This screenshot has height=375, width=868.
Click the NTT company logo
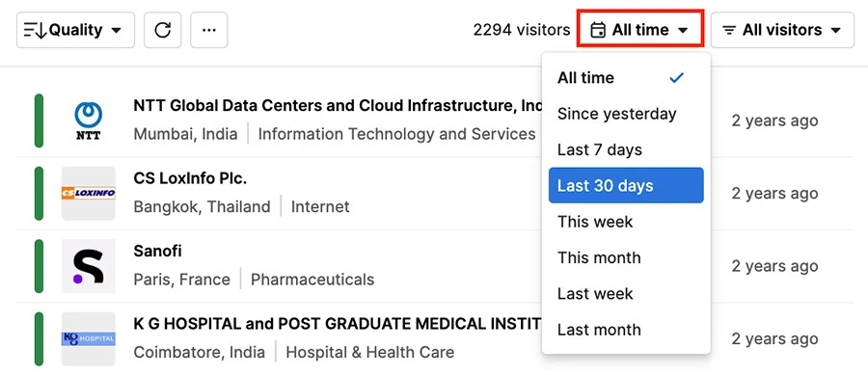pyautogui.click(x=88, y=121)
